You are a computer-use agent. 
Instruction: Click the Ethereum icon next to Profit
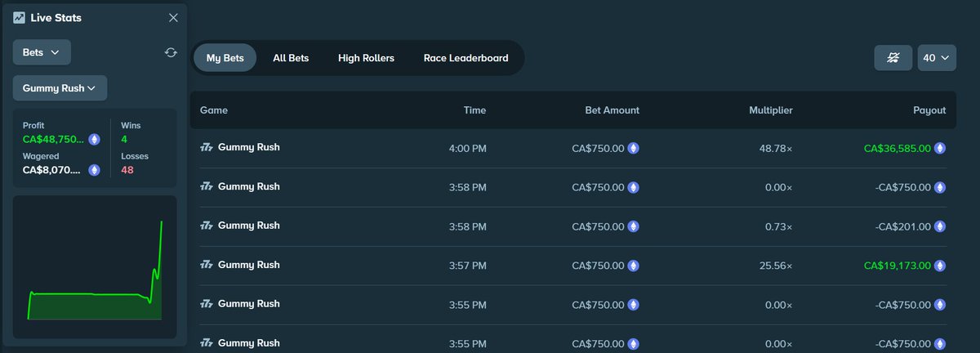[x=94, y=139]
